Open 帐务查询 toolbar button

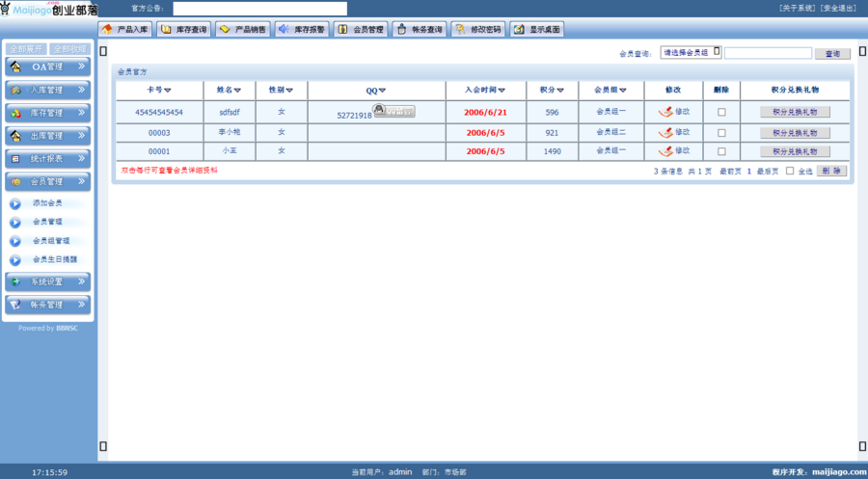coord(420,29)
